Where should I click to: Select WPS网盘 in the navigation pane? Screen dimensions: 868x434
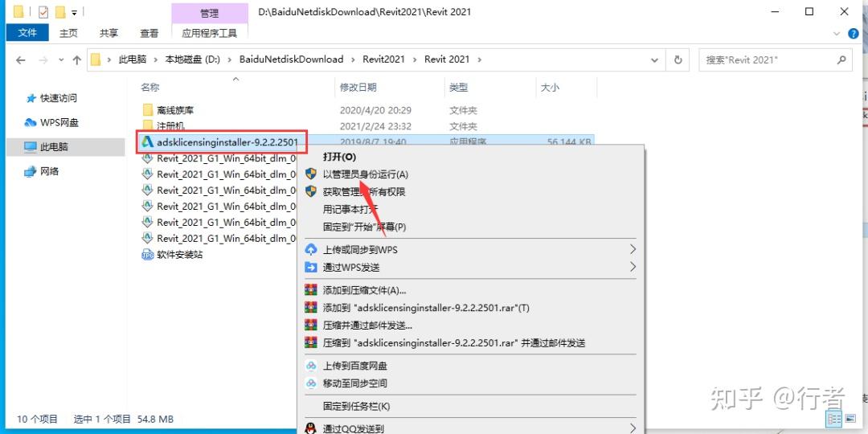[x=52, y=122]
